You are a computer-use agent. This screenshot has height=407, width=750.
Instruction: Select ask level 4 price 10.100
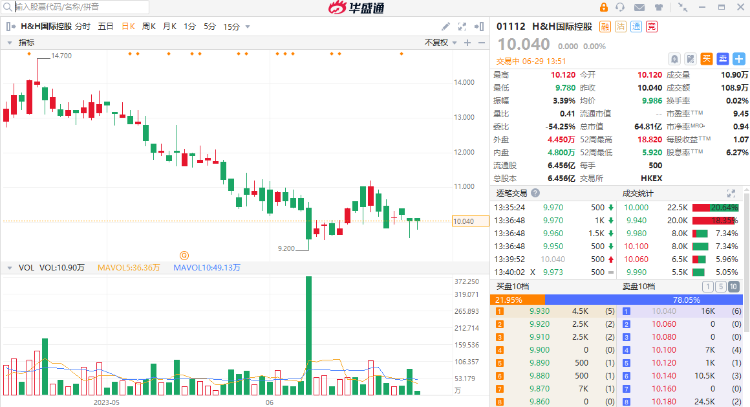click(664, 350)
